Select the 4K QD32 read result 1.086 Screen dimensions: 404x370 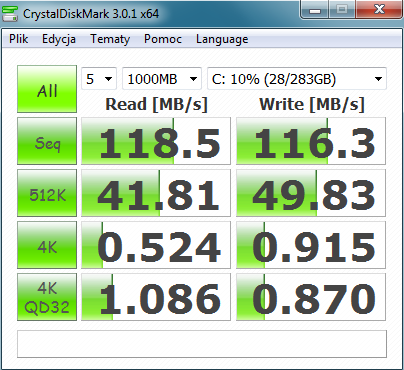(156, 297)
